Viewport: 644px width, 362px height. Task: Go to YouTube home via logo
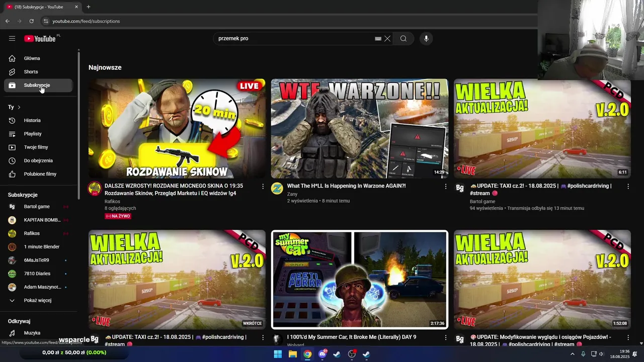pos(40,39)
